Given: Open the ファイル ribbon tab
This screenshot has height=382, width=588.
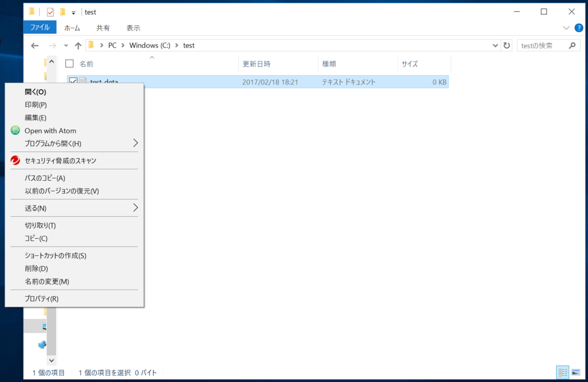Looking at the screenshot, I should (x=40, y=28).
